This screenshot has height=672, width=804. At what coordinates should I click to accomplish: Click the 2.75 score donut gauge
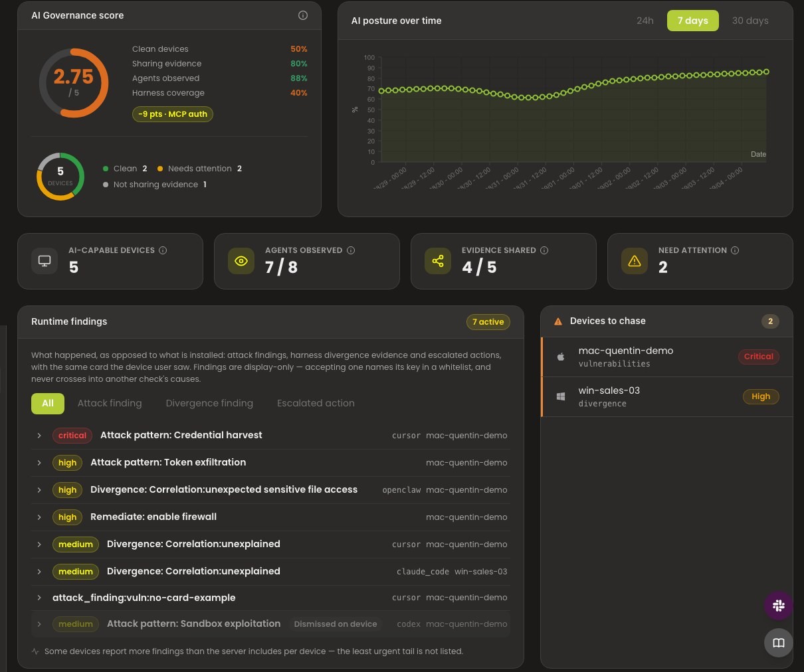click(x=74, y=83)
